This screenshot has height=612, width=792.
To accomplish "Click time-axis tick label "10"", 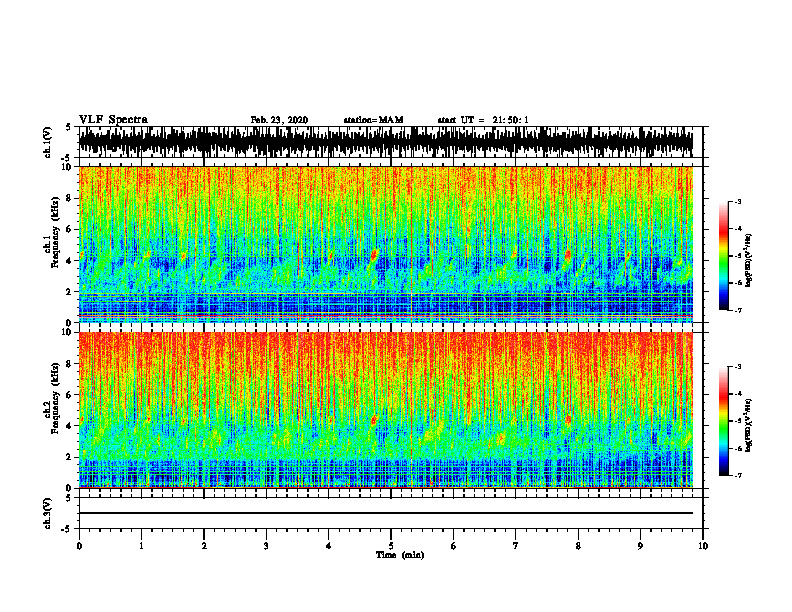I will point(703,546).
